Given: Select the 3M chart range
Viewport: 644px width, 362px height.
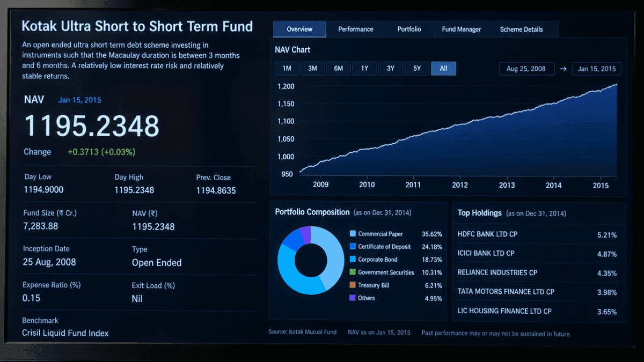Looking at the screenshot, I should coord(312,68).
